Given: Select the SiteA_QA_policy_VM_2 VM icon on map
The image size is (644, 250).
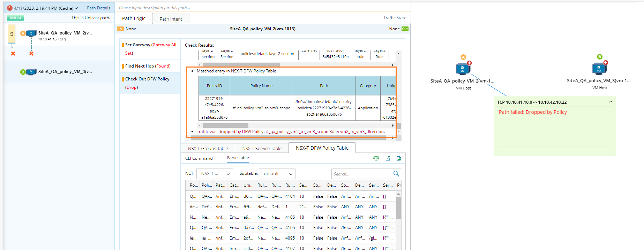Looking at the screenshot, I should pos(463,69).
